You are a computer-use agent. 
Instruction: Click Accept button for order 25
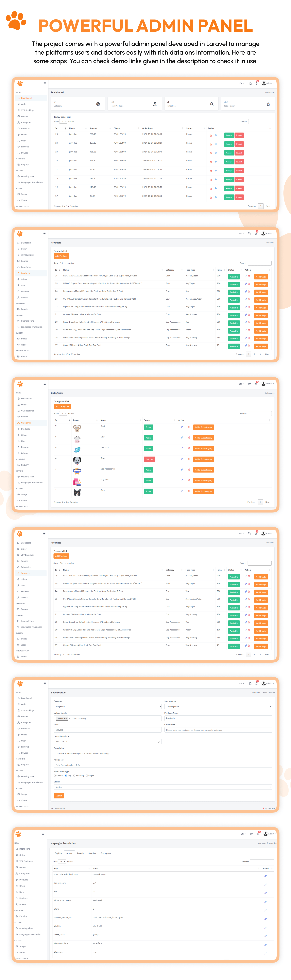tap(229, 135)
